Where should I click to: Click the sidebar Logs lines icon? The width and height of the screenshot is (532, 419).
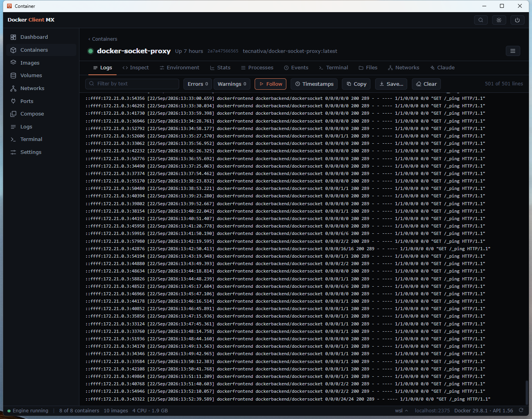click(13, 126)
